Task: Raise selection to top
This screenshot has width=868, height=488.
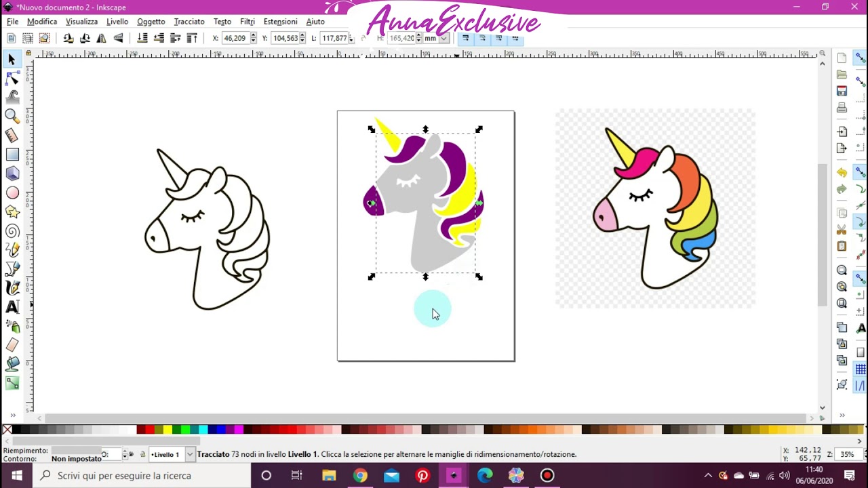Action: click(x=192, y=38)
